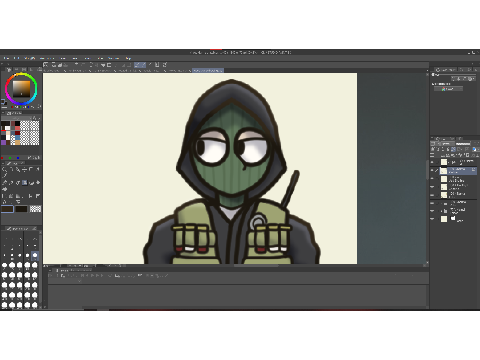This screenshot has height=360, width=480.
Task: Select the Pen tool in tool palette
Action: click(5, 183)
